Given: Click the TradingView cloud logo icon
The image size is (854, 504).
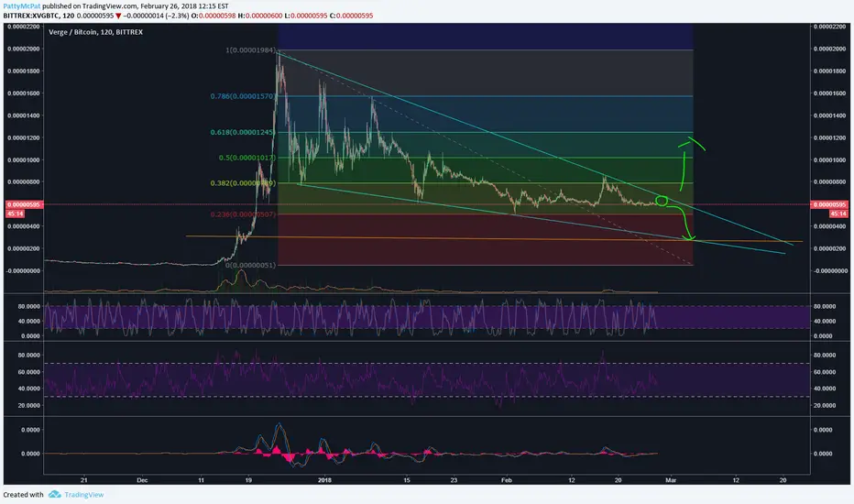Looking at the screenshot, I should coord(54,494).
